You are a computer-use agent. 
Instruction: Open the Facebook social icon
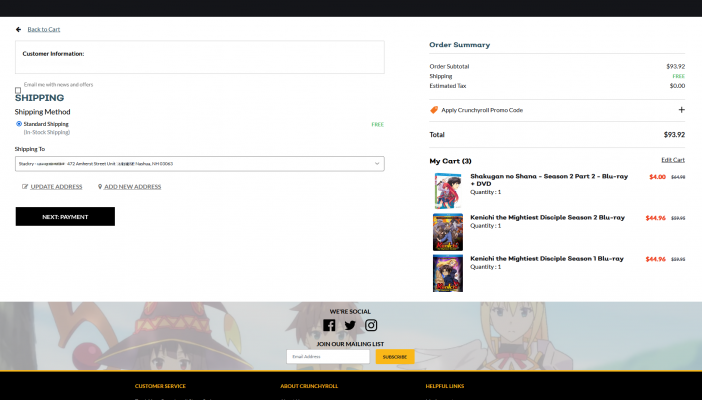(329, 325)
